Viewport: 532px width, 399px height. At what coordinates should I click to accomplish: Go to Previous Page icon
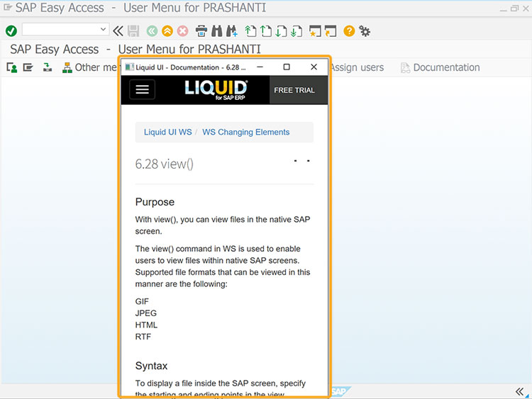266,31
